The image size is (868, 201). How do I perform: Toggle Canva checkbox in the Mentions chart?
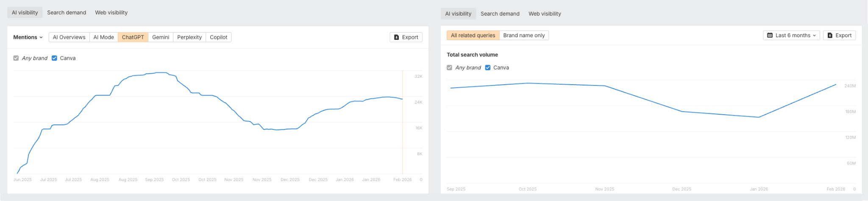pyautogui.click(x=54, y=58)
